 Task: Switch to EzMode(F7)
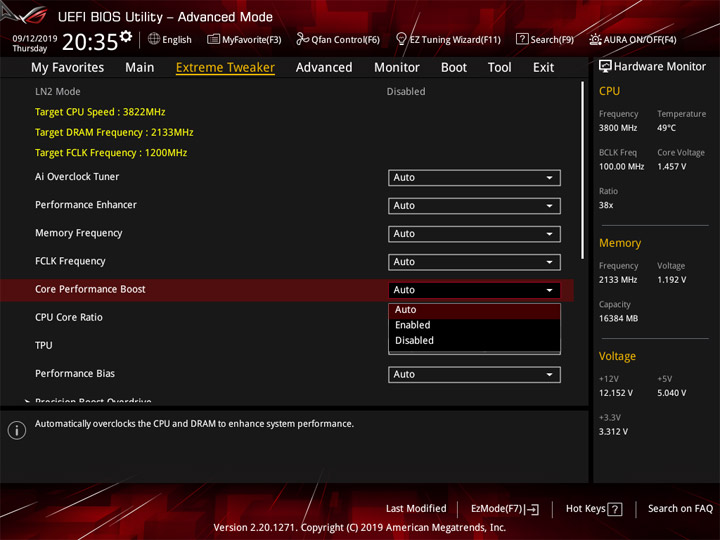[x=505, y=509]
